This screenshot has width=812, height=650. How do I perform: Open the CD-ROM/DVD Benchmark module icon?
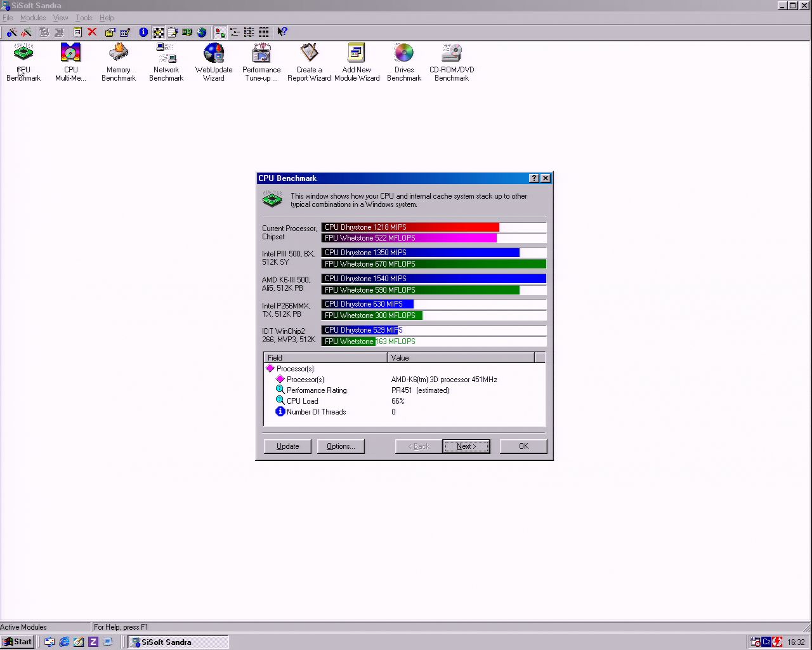click(452, 62)
